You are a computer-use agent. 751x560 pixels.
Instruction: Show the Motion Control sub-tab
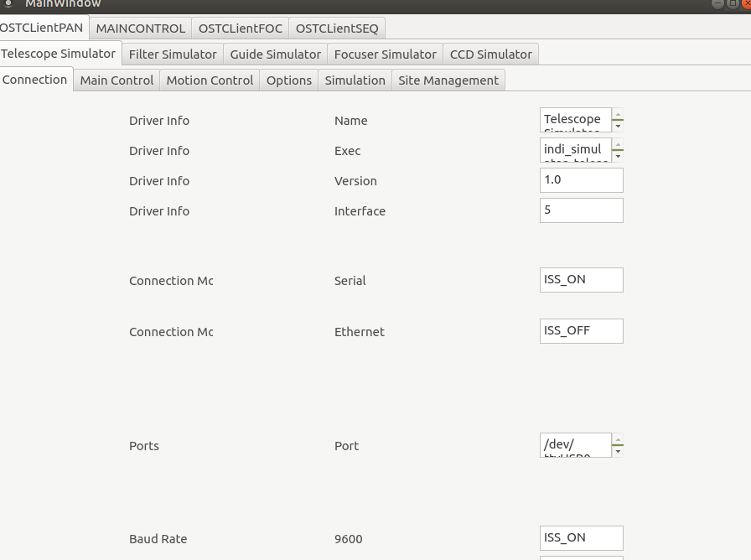tap(210, 80)
